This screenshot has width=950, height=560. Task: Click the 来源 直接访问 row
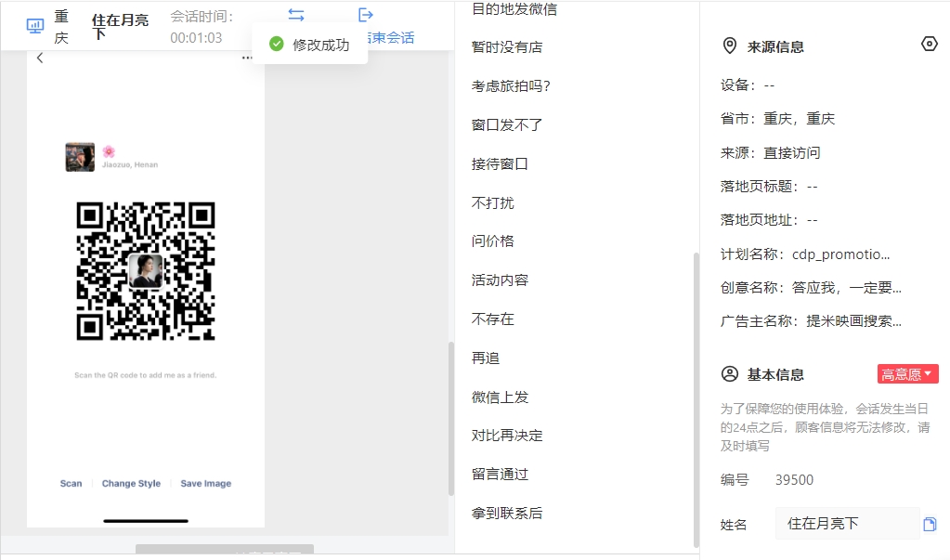(x=770, y=152)
